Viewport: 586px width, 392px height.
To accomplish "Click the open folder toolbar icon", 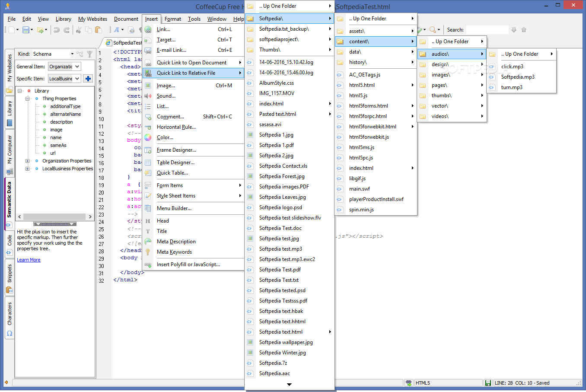I will point(40,30).
